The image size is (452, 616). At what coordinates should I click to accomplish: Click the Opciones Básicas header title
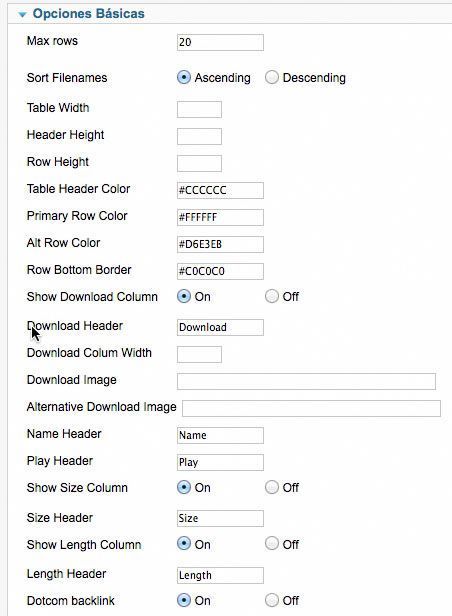pyautogui.click(x=88, y=14)
